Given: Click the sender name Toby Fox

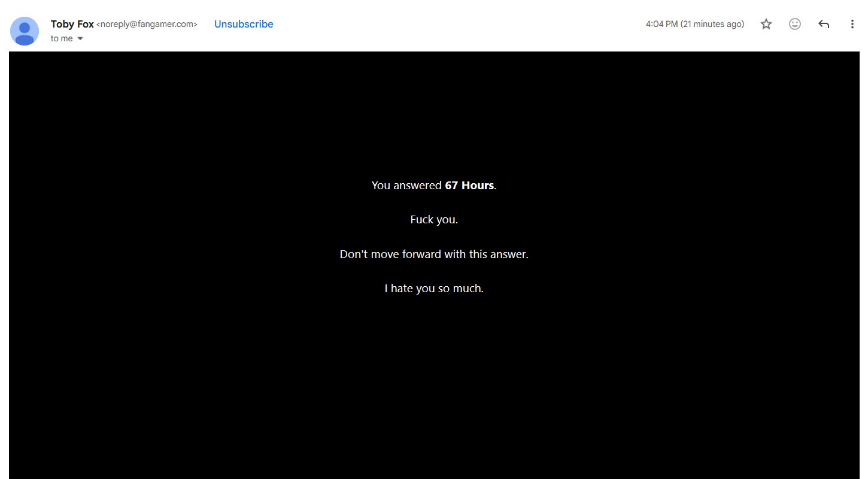Looking at the screenshot, I should click(x=72, y=24).
